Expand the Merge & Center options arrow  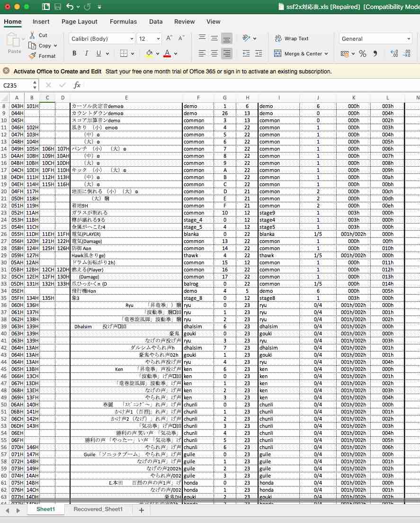326,54
